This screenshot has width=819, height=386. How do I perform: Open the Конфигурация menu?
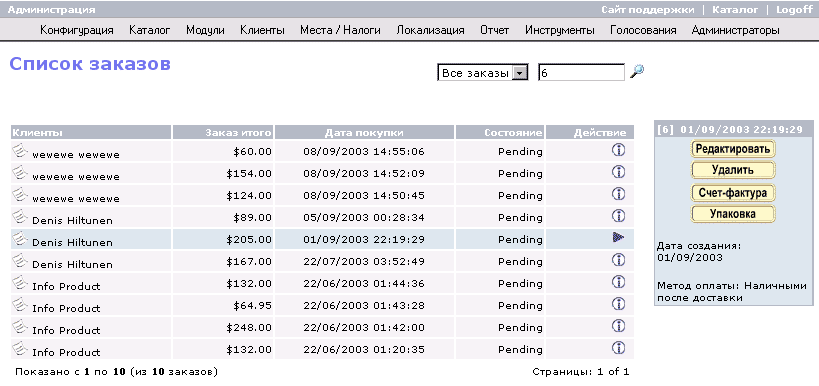point(77,30)
